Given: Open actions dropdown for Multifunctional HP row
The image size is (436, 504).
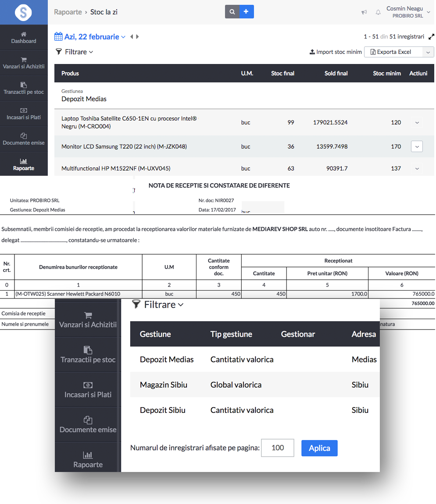Looking at the screenshot, I should 417,168.
